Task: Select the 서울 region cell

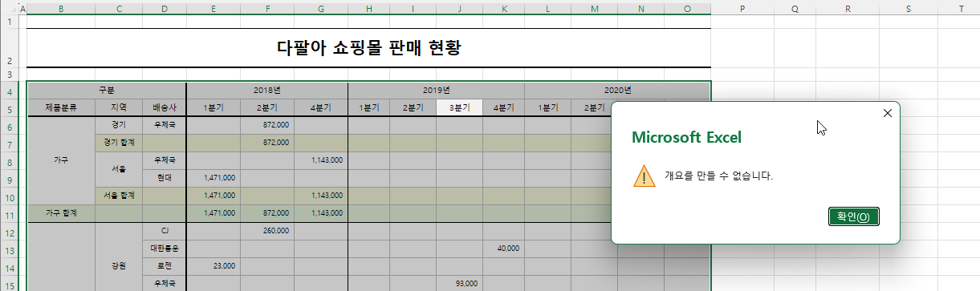Action: [119, 169]
